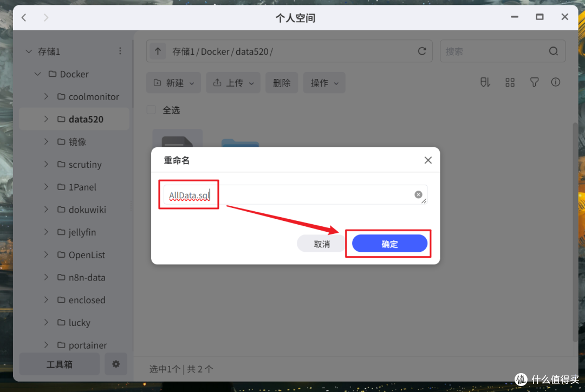The width and height of the screenshot is (585, 392).
Task: Open the 工具箱 toolbox button
Action: [60, 364]
